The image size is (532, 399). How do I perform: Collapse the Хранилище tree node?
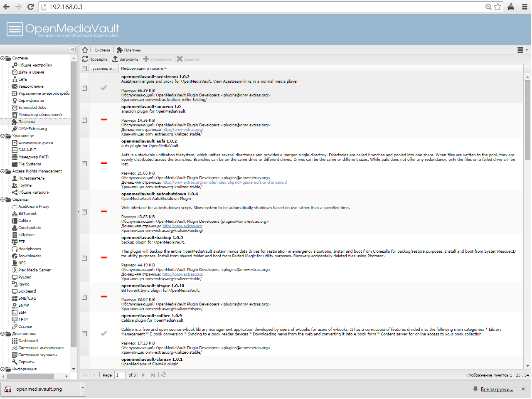coord(2,136)
